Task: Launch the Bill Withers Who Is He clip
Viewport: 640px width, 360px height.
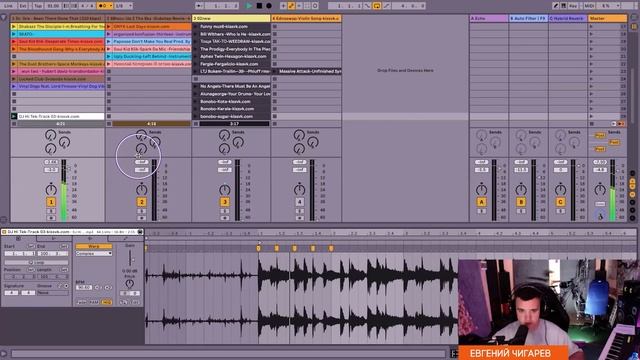Action: pos(196,34)
